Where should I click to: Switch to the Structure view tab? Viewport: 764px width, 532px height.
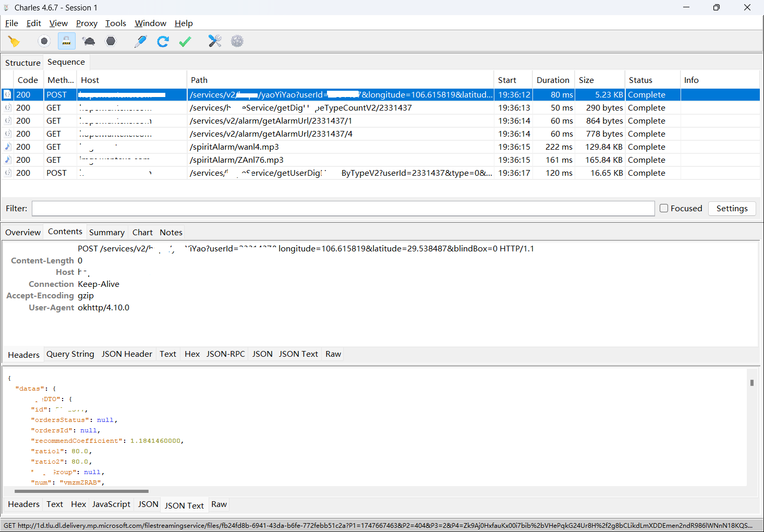tap(22, 63)
